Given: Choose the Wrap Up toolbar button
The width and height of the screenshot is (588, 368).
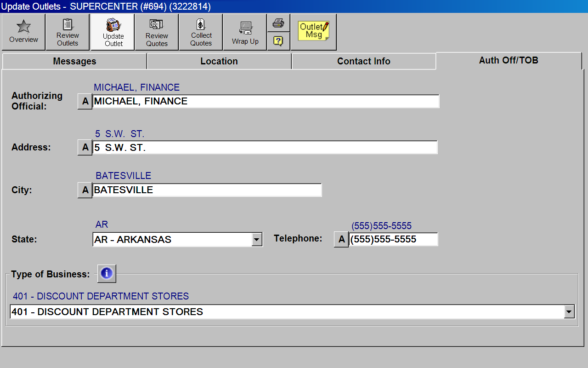Looking at the screenshot, I should point(245,32).
